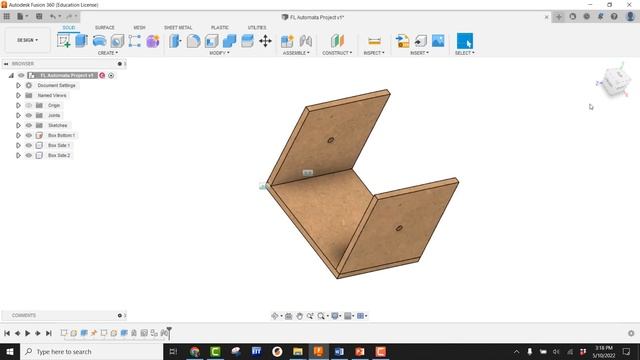This screenshot has width=640, height=360.
Task: Switch to the SHEET METAL tab
Action: [178, 27]
